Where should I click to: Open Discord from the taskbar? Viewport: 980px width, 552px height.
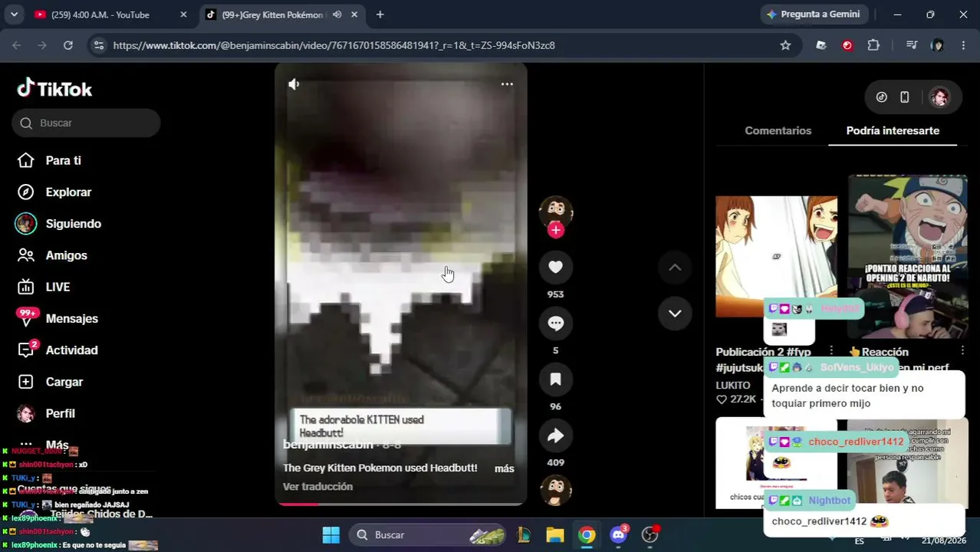(619, 534)
